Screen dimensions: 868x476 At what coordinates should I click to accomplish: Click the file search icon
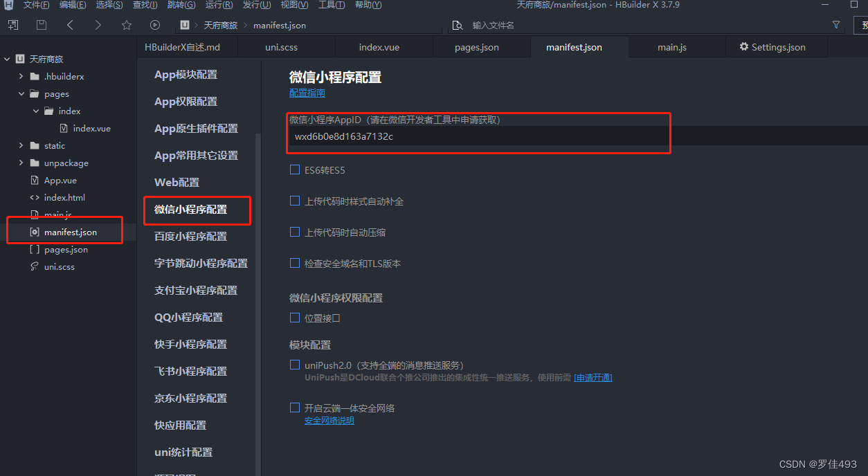click(x=457, y=26)
